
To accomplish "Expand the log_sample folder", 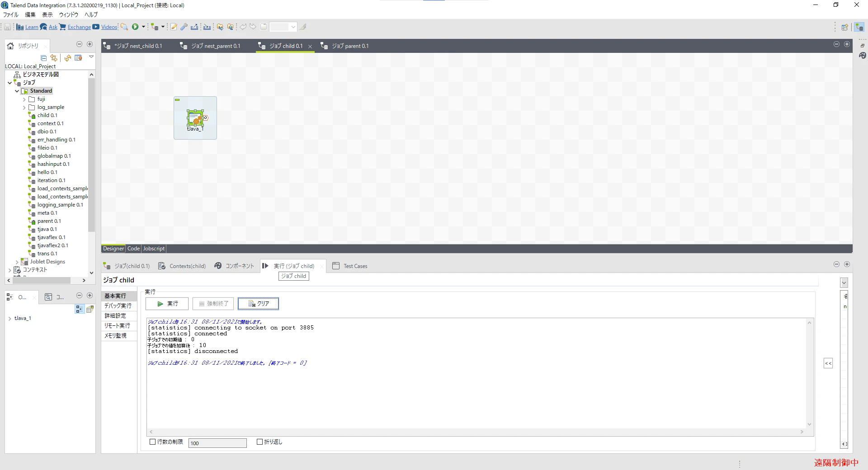I will pos(24,108).
